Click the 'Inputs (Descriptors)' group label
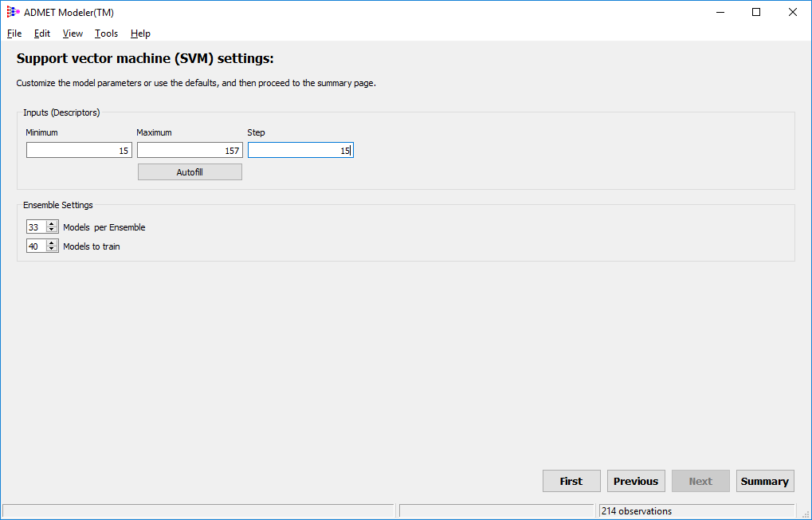The height and width of the screenshot is (520, 812). click(61, 112)
